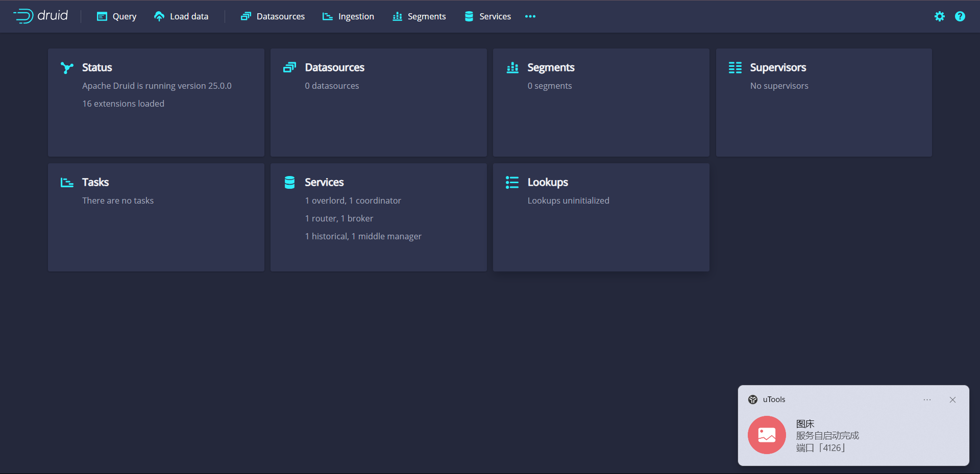Viewport: 980px width, 474px height.
Task: Click the Lookups card list icon
Action: click(x=512, y=182)
